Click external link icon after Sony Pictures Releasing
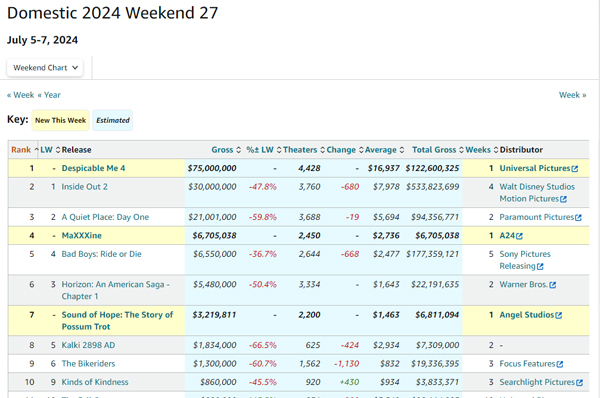600x398 pixels. tap(540, 266)
